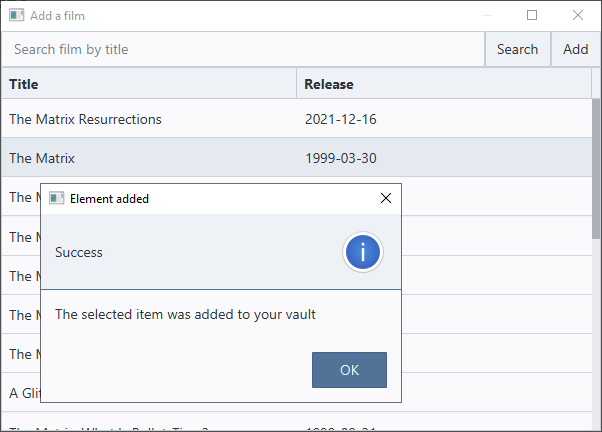Click the message 'The selected item was added to your vault'
Screen dimensions: 602x432
(185, 314)
